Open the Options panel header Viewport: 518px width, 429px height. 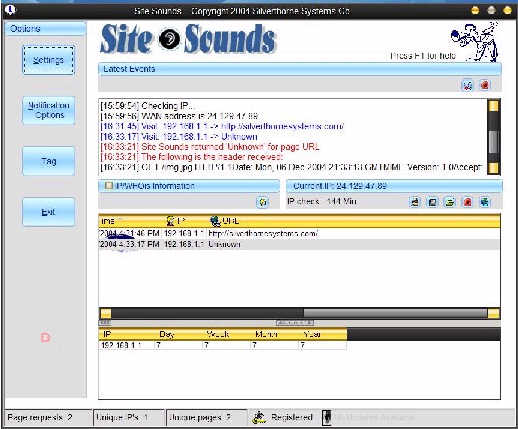[x=45, y=29]
